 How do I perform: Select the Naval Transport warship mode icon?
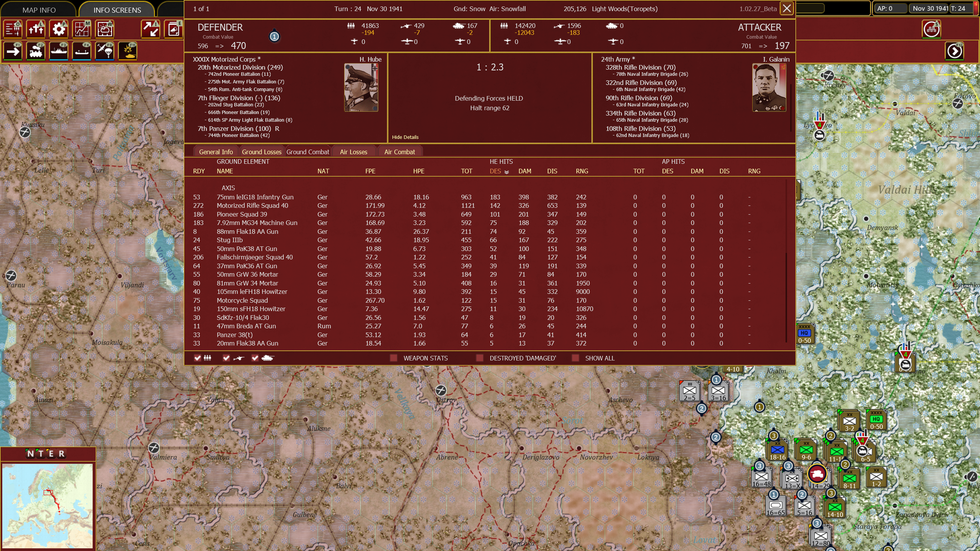[59, 51]
